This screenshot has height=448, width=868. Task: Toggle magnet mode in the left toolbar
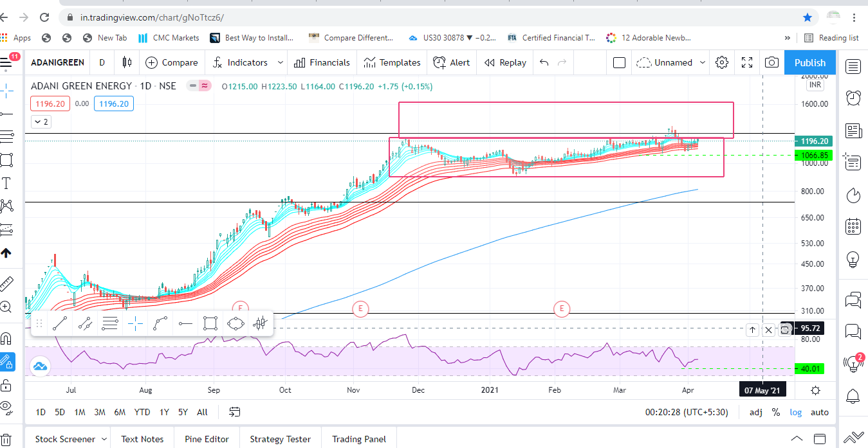pyautogui.click(x=6, y=338)
